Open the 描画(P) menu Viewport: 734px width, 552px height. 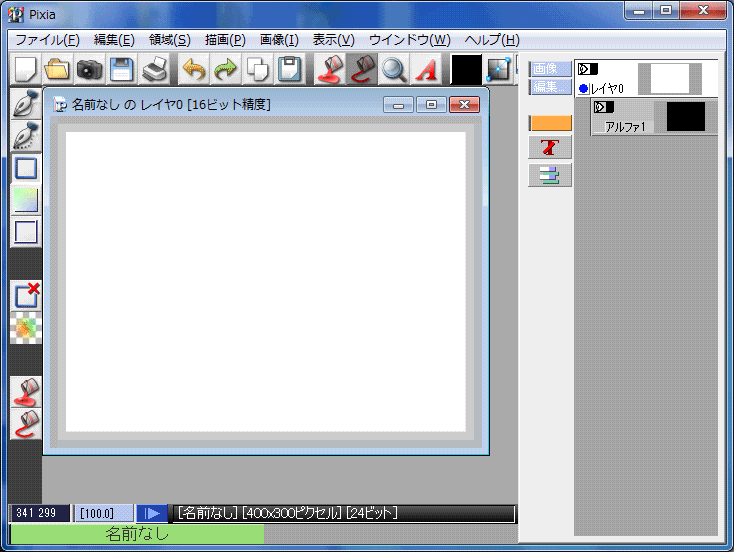pos(225,40)
